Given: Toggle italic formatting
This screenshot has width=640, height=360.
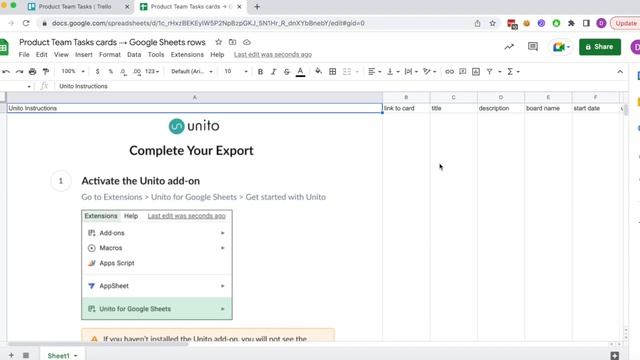Looking at the screenshot, I should 273,72.
